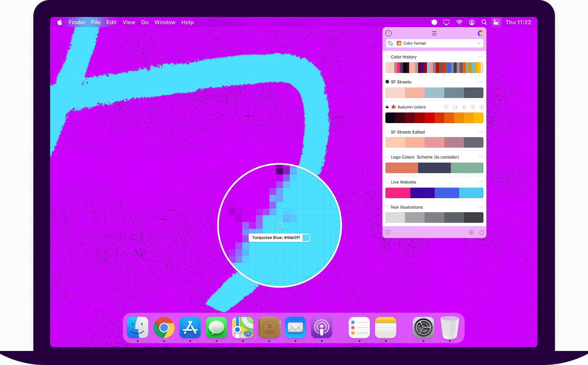Open the Window menu in menu bar
Screen dimensions: 588x365
(x=165, y=23)
